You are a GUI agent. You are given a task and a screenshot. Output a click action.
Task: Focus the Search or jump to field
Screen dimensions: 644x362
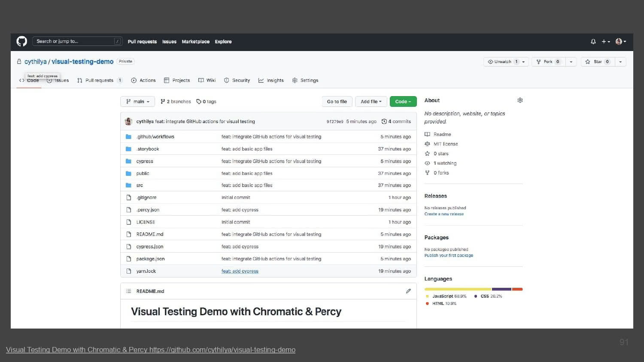77,41
